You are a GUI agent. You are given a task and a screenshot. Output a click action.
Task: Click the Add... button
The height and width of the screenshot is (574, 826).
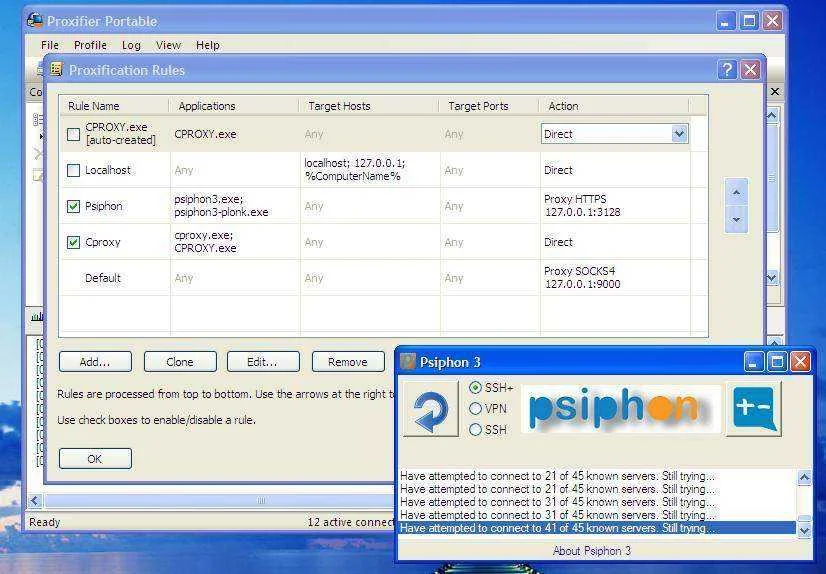[x=95, y=362]
